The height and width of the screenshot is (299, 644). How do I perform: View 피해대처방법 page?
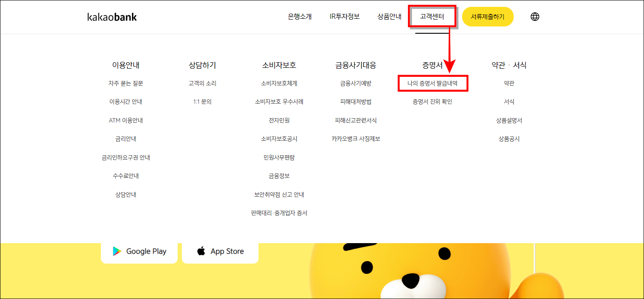(356, 102)
